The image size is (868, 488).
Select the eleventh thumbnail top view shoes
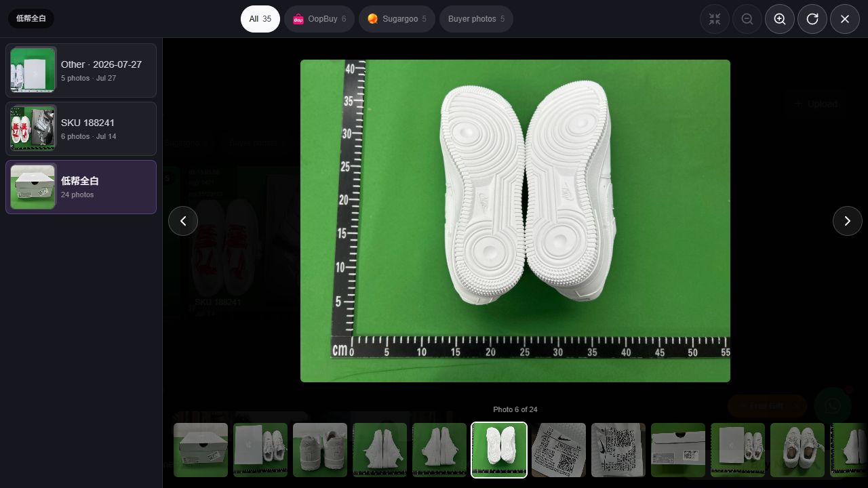tap(797, 450)
